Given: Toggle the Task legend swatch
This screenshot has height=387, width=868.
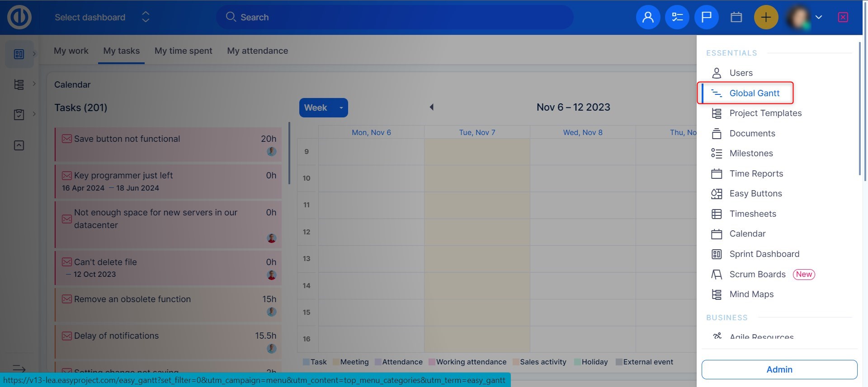Looking at the screenshot, I should pyautogui.click(x=306, y=362).
